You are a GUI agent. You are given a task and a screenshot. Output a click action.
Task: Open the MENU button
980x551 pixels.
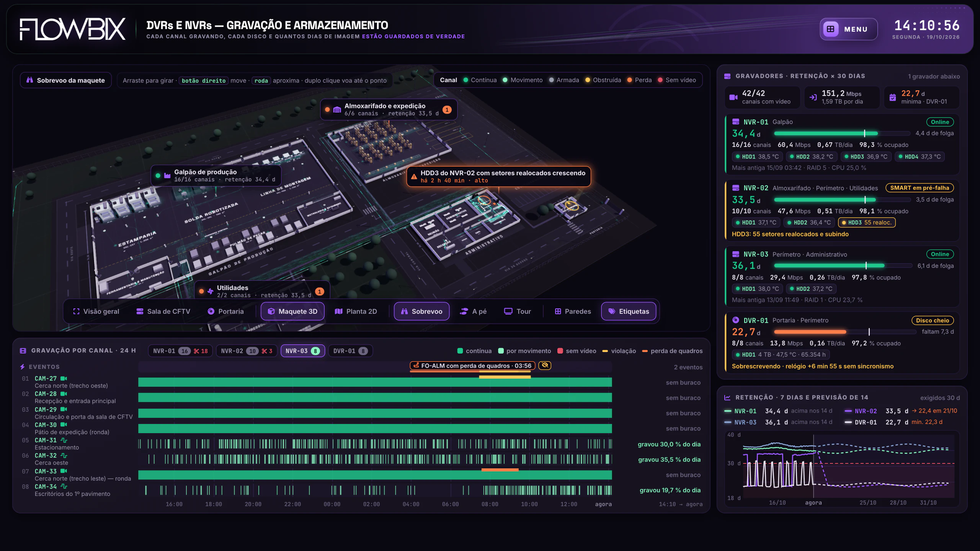pos(848,29)
